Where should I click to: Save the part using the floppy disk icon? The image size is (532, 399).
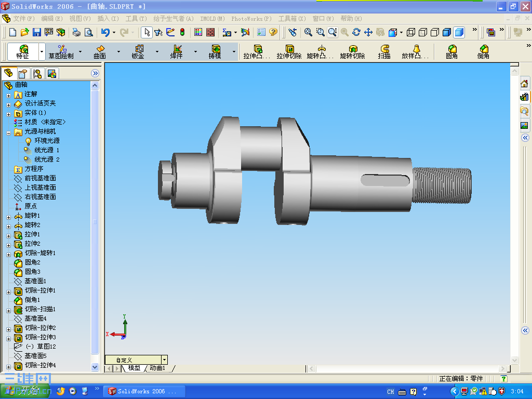[x=37, y=32]
